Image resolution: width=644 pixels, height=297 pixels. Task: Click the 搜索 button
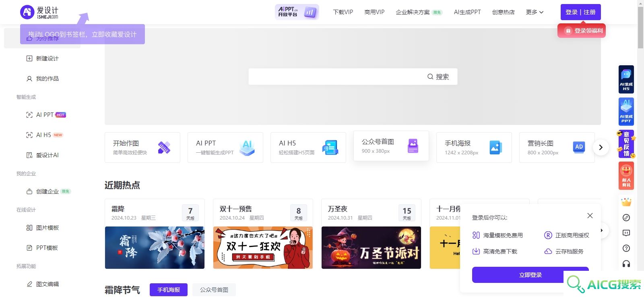pos(438,77)
